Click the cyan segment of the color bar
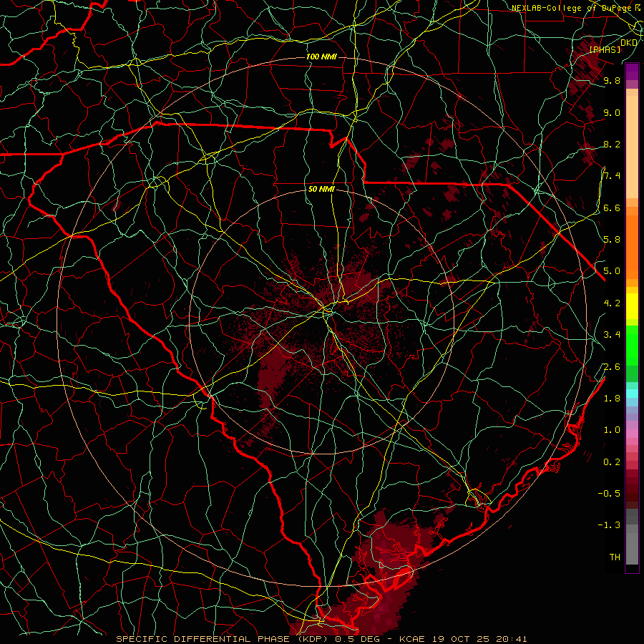 coord(632,394)
